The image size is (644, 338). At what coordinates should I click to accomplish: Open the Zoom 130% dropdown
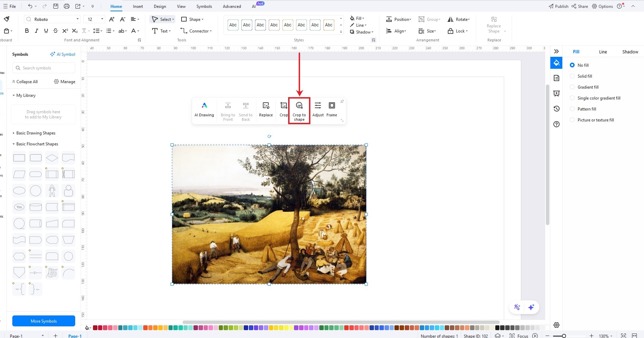605,336
